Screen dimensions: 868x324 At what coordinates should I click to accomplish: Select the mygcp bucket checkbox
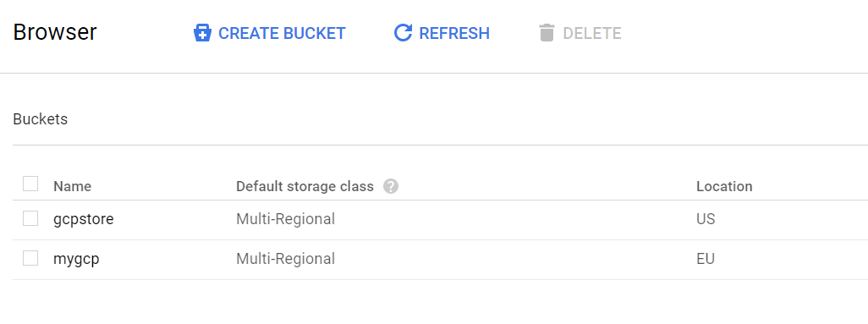click(30, 258)
